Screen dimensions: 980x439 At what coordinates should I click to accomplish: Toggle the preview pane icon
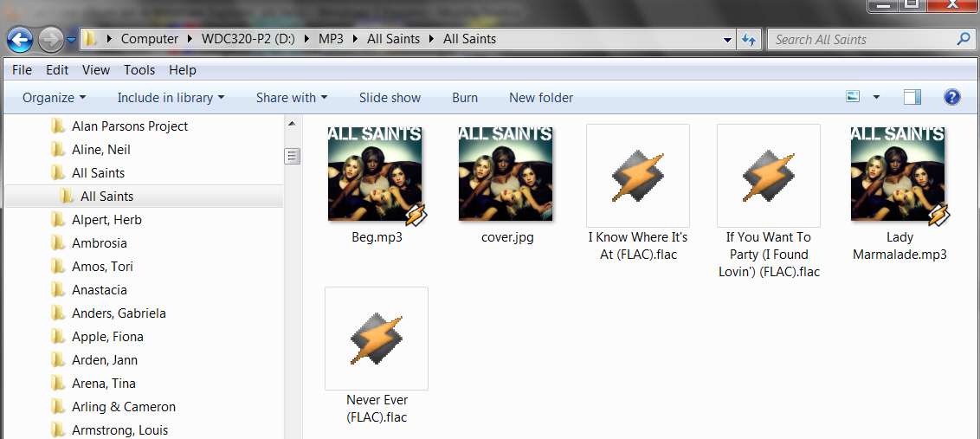click(912, 97)
